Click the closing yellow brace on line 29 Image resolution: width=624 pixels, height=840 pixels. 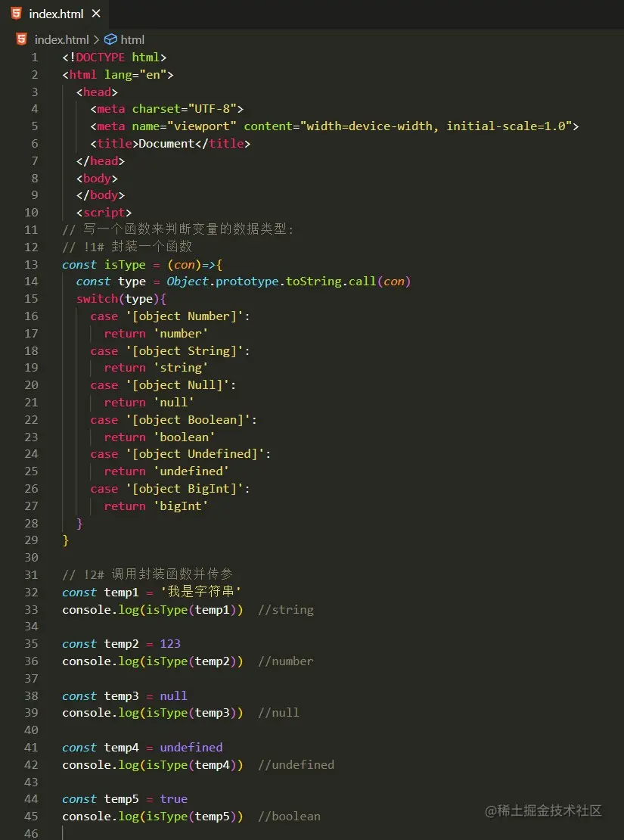(x=66, y=540)
